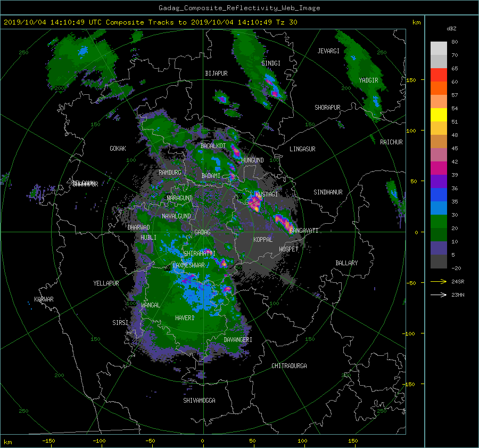This screenshot has width=479, height=448.
Task: Click the SHORAPUR label
Action: (327, 108)
